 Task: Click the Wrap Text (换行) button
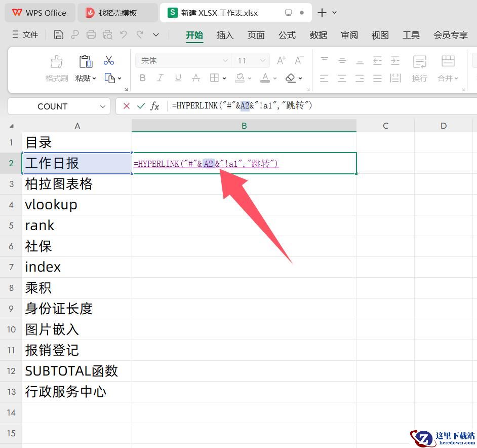[x=419, y=69]
